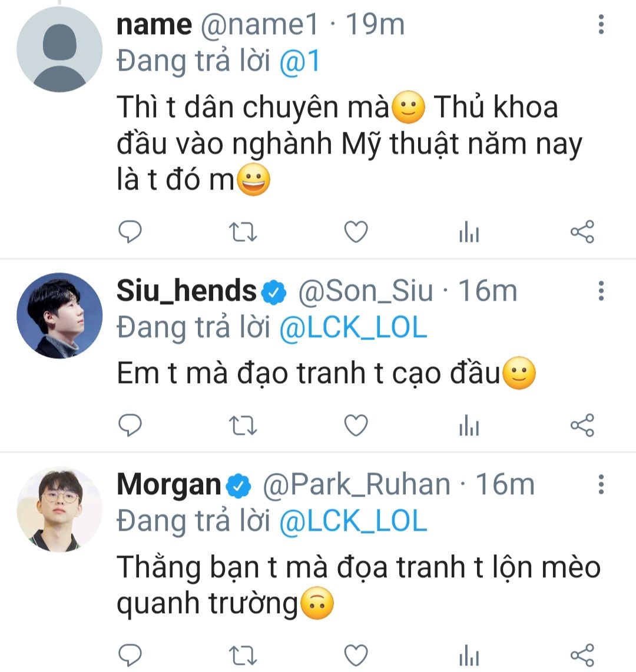Reply to name1's tweet
The height and width of the screenshot is (672, 636).
[130, 232]
